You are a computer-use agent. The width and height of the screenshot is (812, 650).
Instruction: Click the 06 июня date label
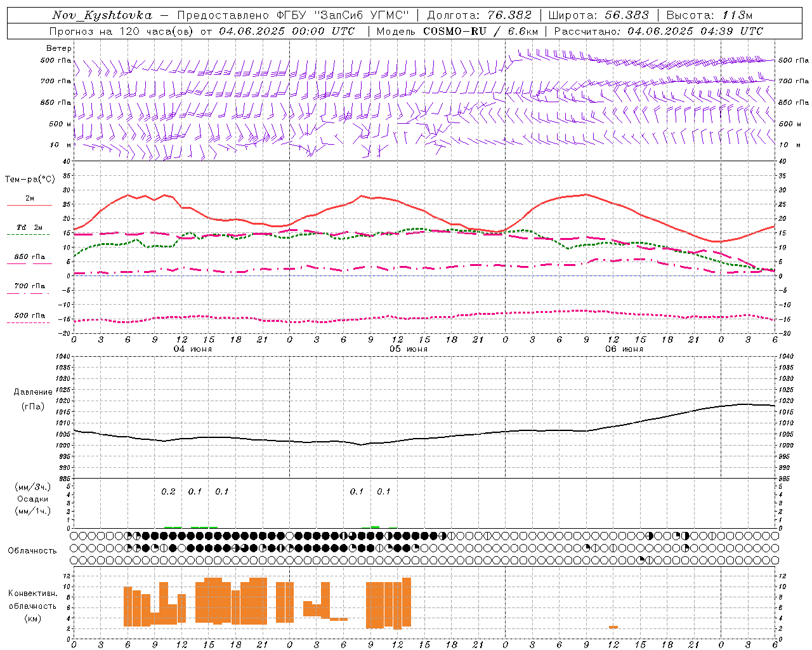(x=624, y=349)
